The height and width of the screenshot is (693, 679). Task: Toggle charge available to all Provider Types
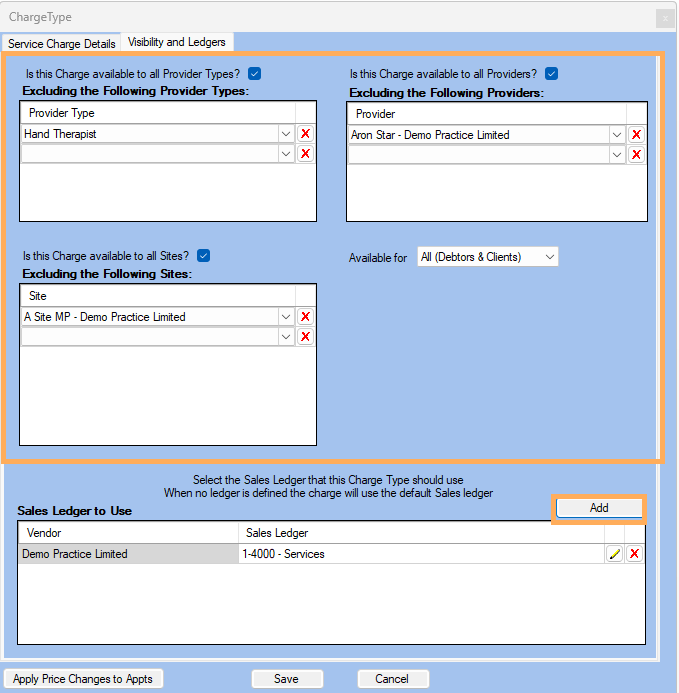click(254, 73)
